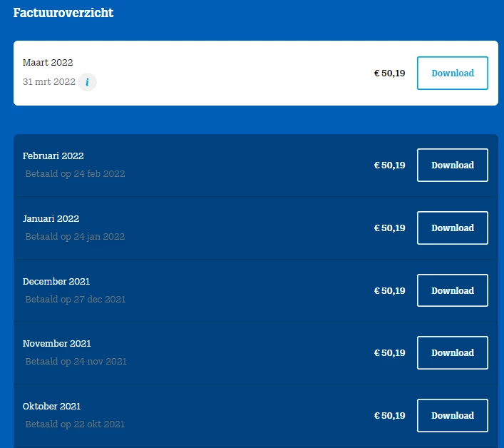Click the € 50,19 amount for November 2021
Screen dimensions: 504x448
pyautogui.click(x=389, y=353)
